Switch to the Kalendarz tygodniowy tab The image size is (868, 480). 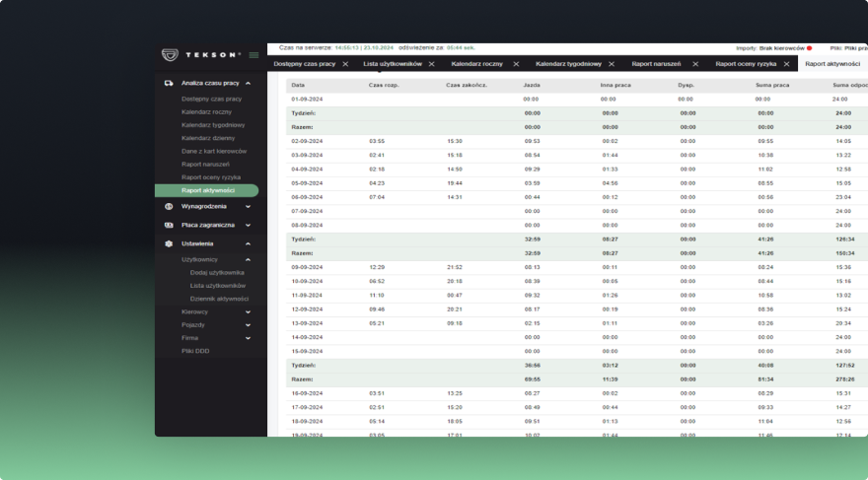point(568,64)
